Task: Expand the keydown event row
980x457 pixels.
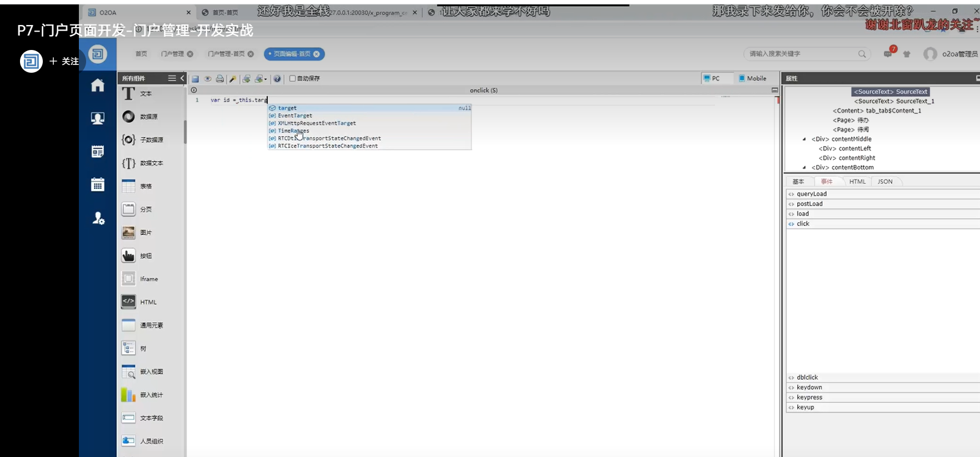Action: click(883, 387)
